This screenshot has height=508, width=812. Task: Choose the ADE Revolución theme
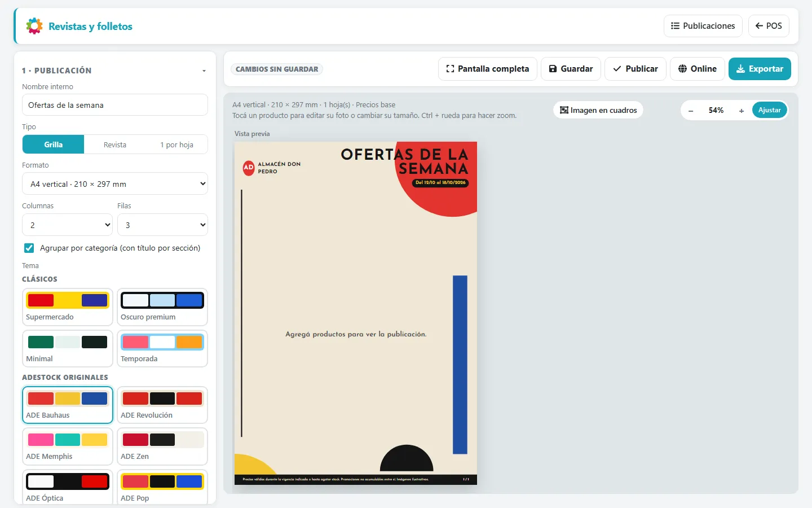click(x=162, y=405)
